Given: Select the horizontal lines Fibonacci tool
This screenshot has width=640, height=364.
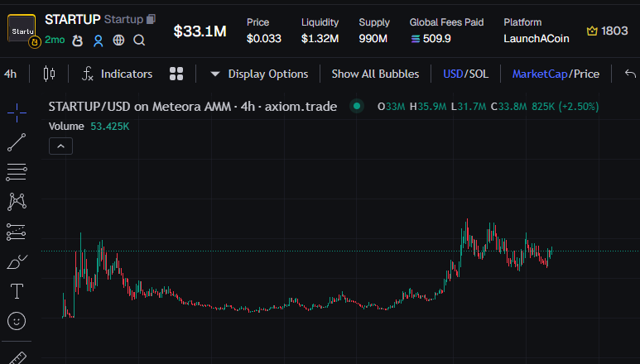Looking at the screenshot, I should coord(17,172).
